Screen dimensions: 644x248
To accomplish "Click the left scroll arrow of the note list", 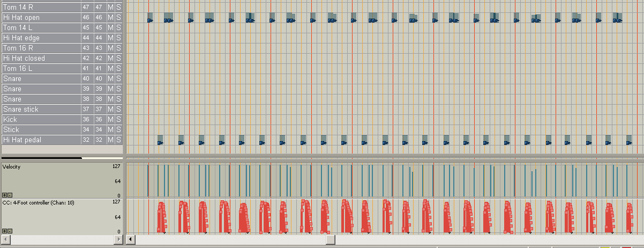I will click(x=5, y=239).
